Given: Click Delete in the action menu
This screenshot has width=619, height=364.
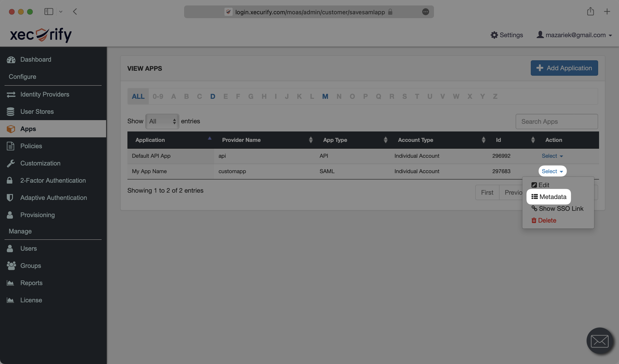Looking at the screenshot, I should 544,220.
